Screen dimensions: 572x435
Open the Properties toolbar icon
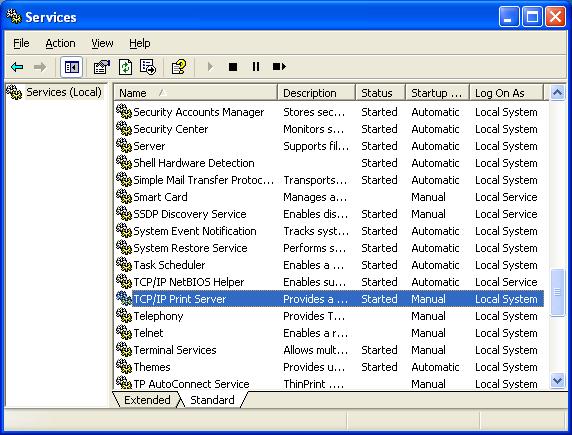click(x=102, y=67)
